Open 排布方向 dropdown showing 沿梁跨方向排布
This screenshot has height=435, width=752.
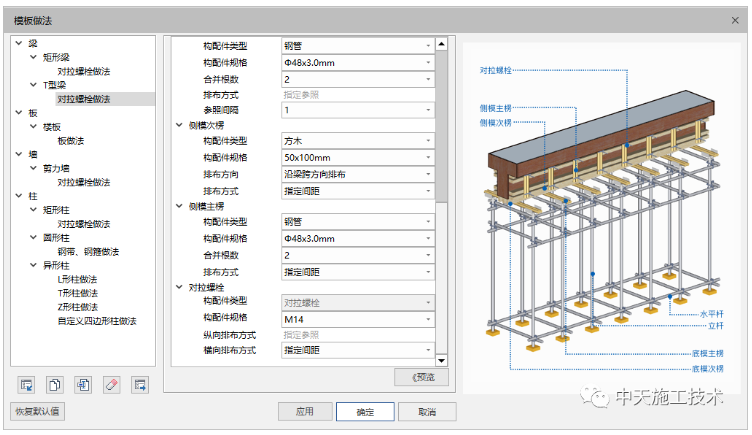pyautogui.click(x=358, y=174)
